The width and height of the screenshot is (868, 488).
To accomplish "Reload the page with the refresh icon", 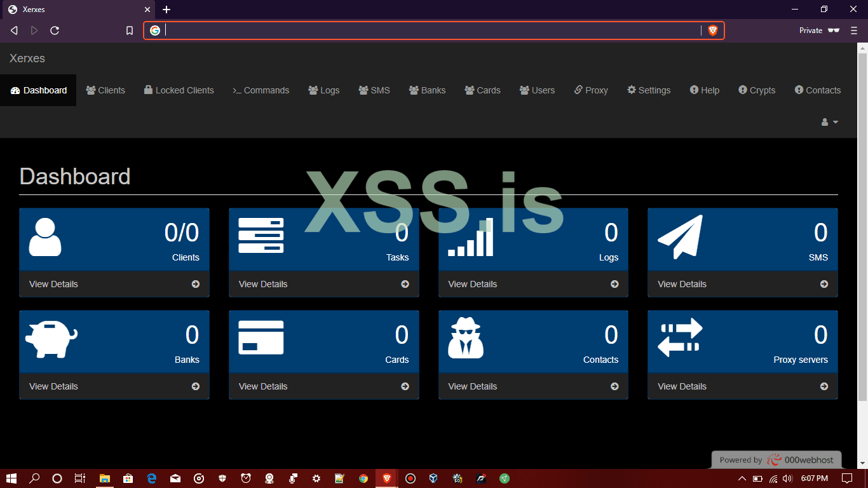I will (55, 30).
